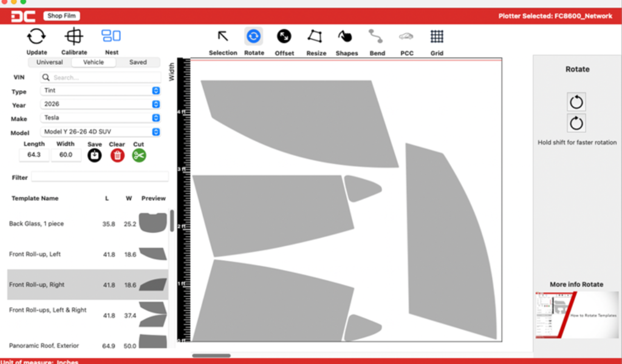Click the middle-left window shape on canvas

point(274,214)
